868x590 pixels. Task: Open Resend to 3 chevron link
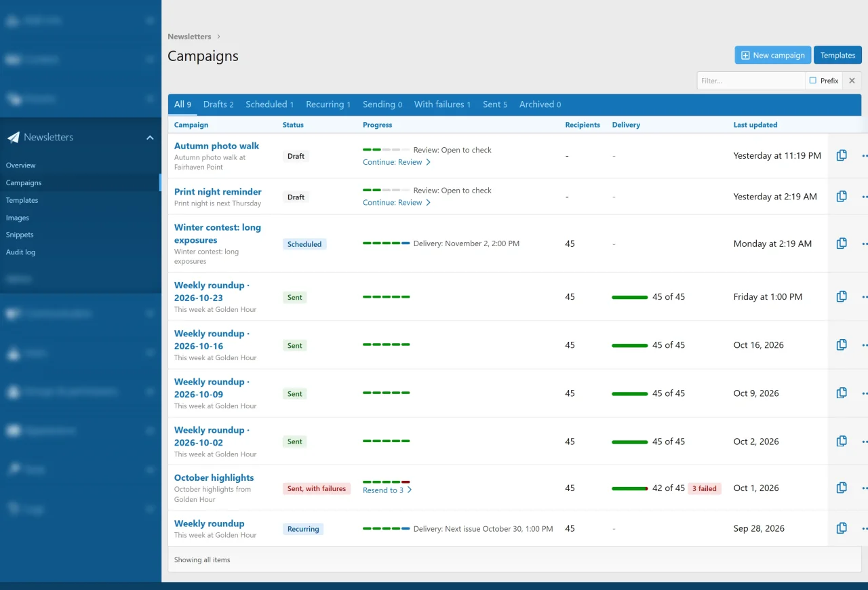pos(387,490)
